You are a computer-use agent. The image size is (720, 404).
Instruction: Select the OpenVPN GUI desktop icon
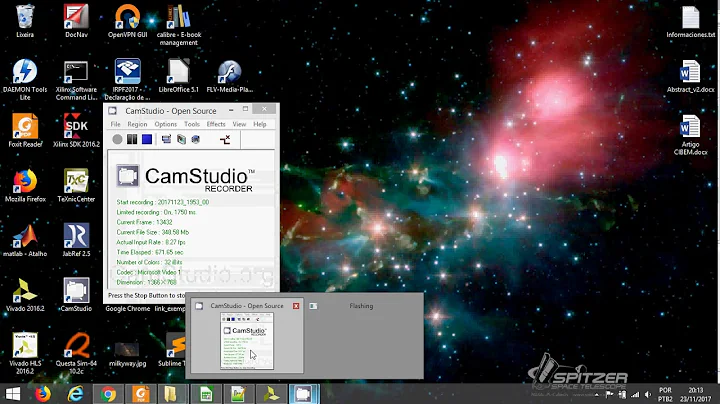coord(127,21)
